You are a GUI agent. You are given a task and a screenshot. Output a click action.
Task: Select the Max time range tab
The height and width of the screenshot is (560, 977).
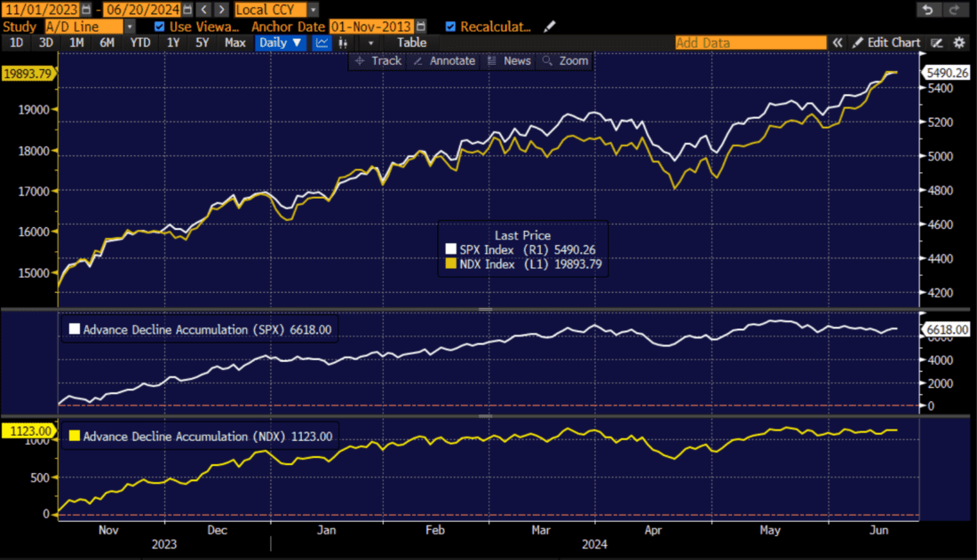(x=234, y=42)
